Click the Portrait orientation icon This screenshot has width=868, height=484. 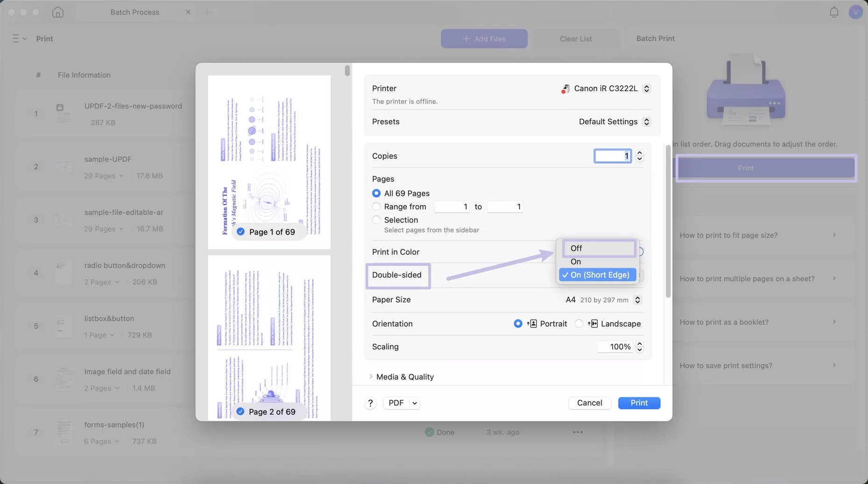click(532, 324)
